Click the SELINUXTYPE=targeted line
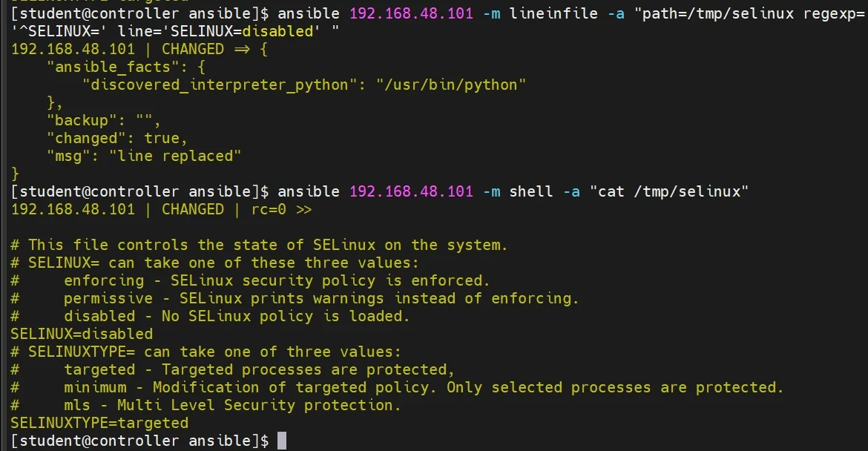The image size is (868, 451). coord(99,423)
